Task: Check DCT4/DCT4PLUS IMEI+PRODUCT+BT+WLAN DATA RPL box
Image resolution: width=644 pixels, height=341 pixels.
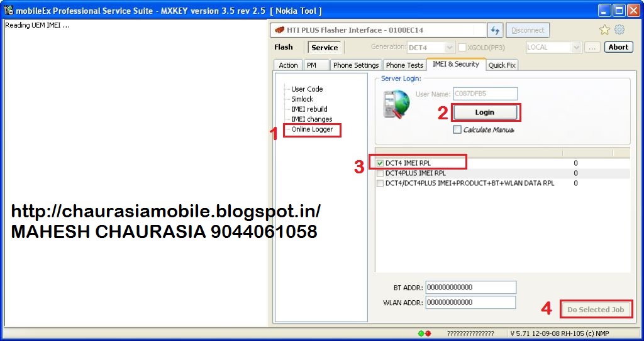Action: coord(380,183)
